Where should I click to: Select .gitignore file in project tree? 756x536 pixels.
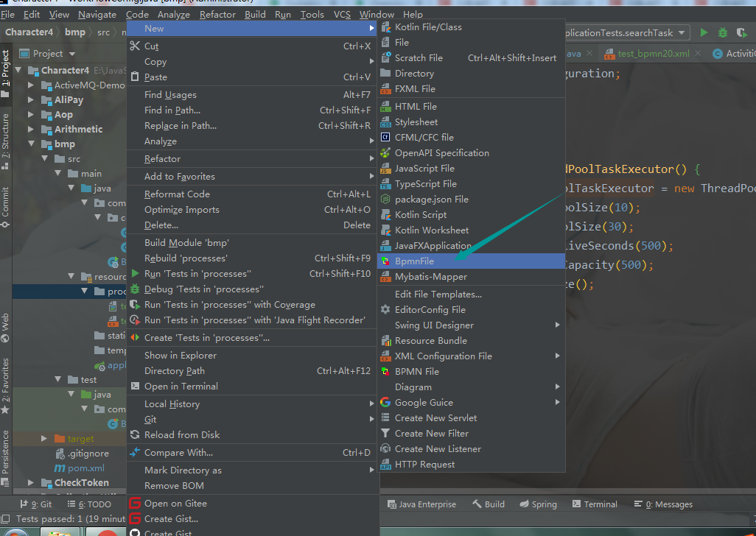point(82,453)
